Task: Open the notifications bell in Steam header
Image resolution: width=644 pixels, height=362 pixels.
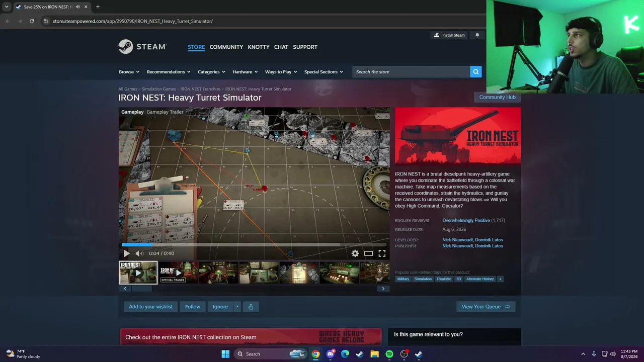Action: pos(477,35)
